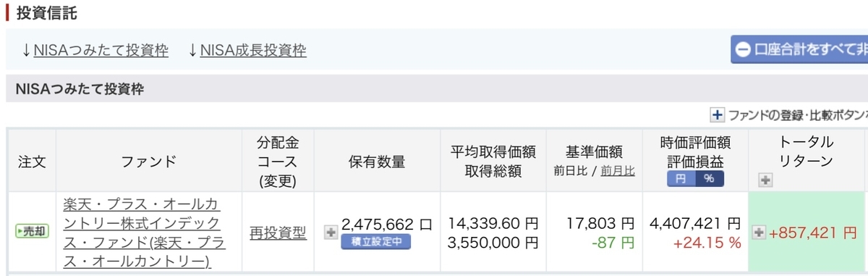Screen dimensions: 868x276
Task: Click plus icon under トータルリターン header
Action: point(766,180)
